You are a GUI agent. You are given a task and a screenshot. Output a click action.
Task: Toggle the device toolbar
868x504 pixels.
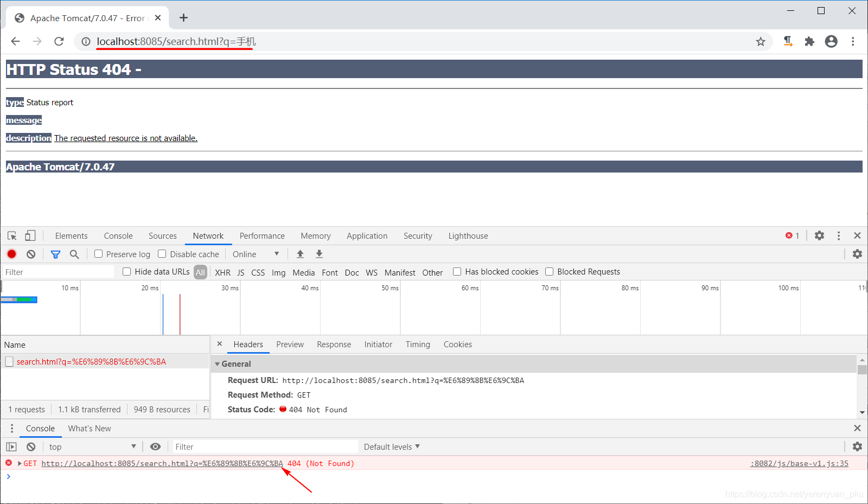tap(30, 235)
